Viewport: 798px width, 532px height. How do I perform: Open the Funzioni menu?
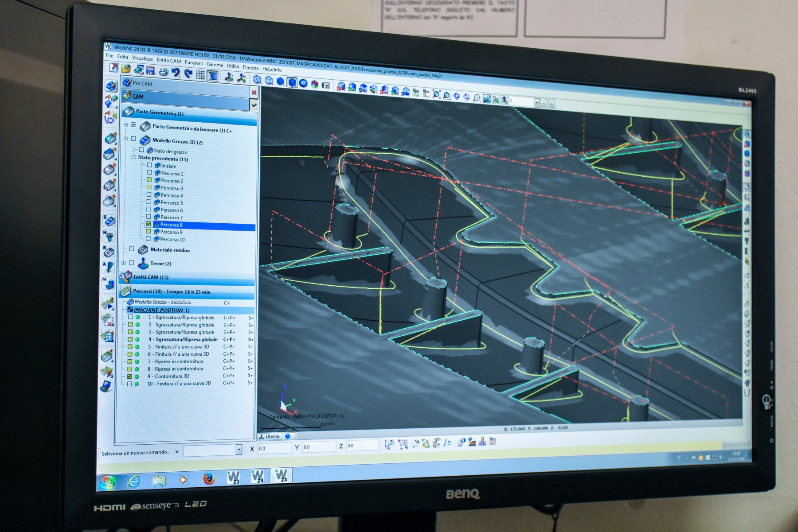[x=194, y=62]
